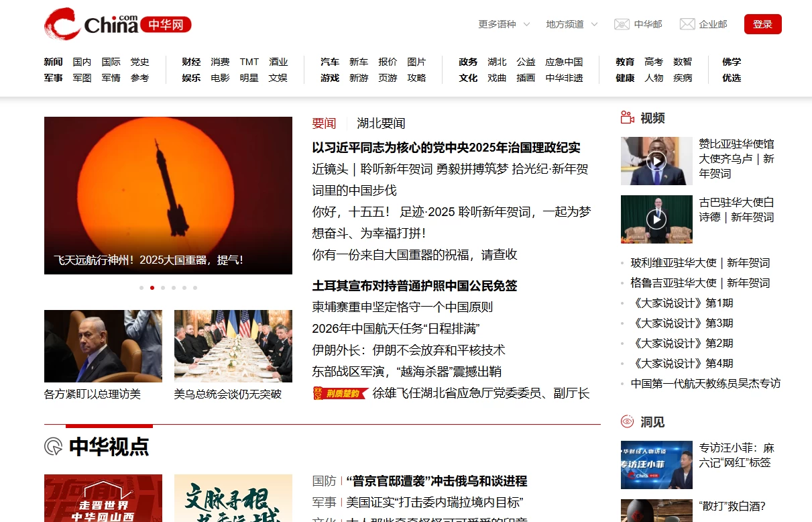Click the red 中华网 badge beside the logo
Image resolution: width=812 pixels, height=522 pixels.
[x=165, y=23]
